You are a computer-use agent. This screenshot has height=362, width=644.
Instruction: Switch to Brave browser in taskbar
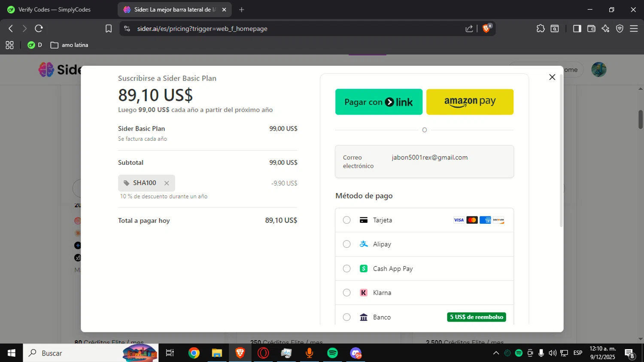(240, 353)
